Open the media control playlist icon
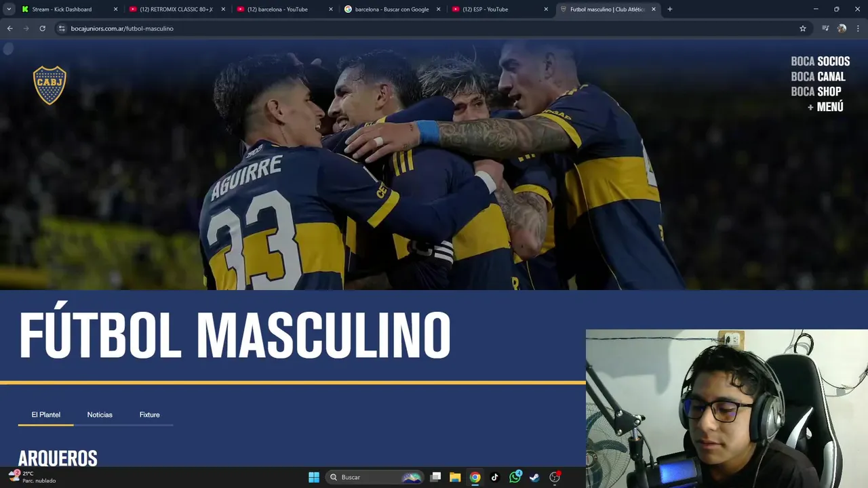This screenshot has width=868, height=488. (825, 28)
